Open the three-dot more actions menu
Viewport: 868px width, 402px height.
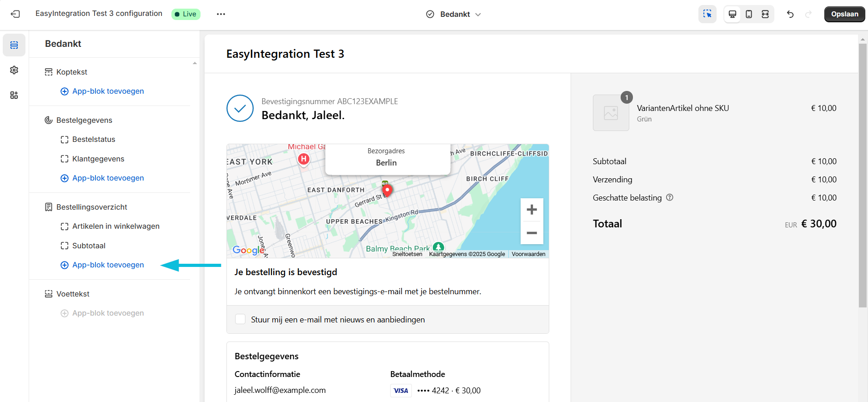(221, 14)
